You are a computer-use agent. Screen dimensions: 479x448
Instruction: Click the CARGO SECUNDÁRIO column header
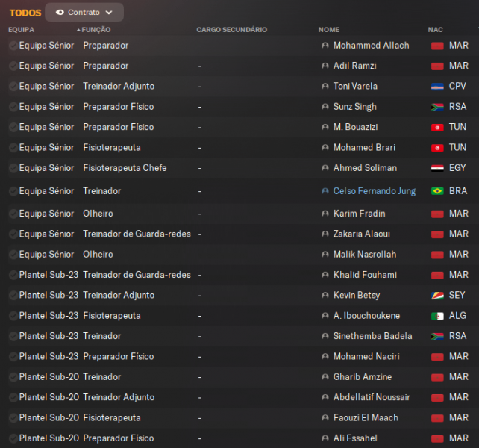click(x=231, y=30)
